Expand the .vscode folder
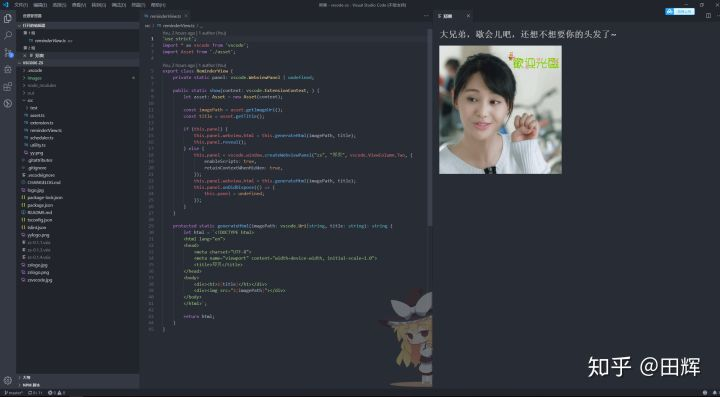The height and width of the screenshot is (397, 720). point(35,71)
